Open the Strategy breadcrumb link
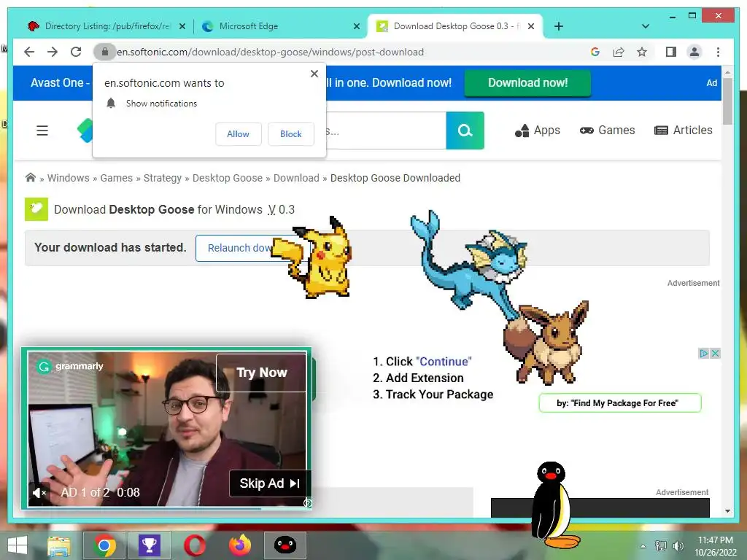Image resolution: width=747 pixels, height=560 pixels. pos(163,178)
